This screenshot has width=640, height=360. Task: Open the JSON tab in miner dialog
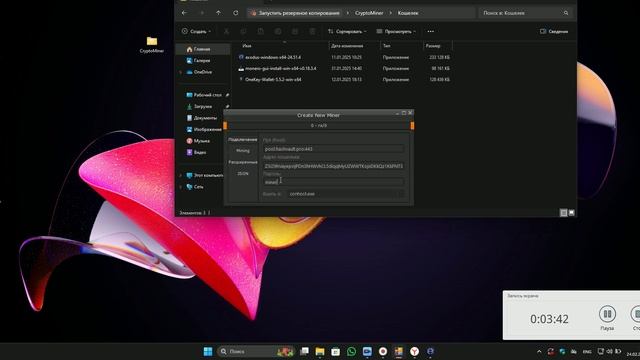(242, 173)
